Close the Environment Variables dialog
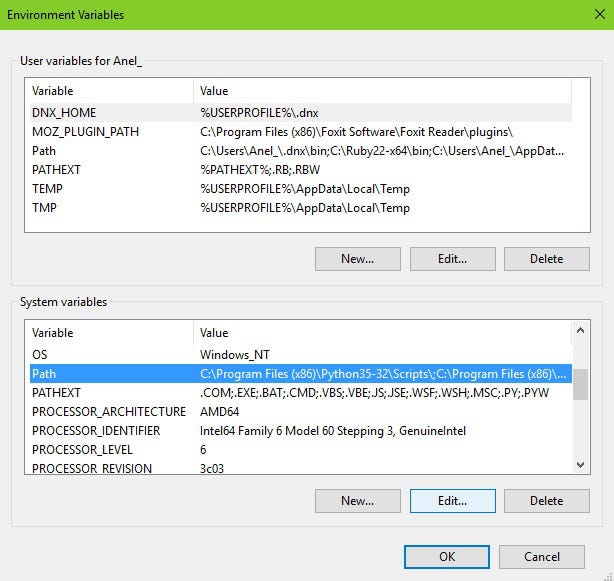This screenshot has width=614, height=581. tap(600, 14)
